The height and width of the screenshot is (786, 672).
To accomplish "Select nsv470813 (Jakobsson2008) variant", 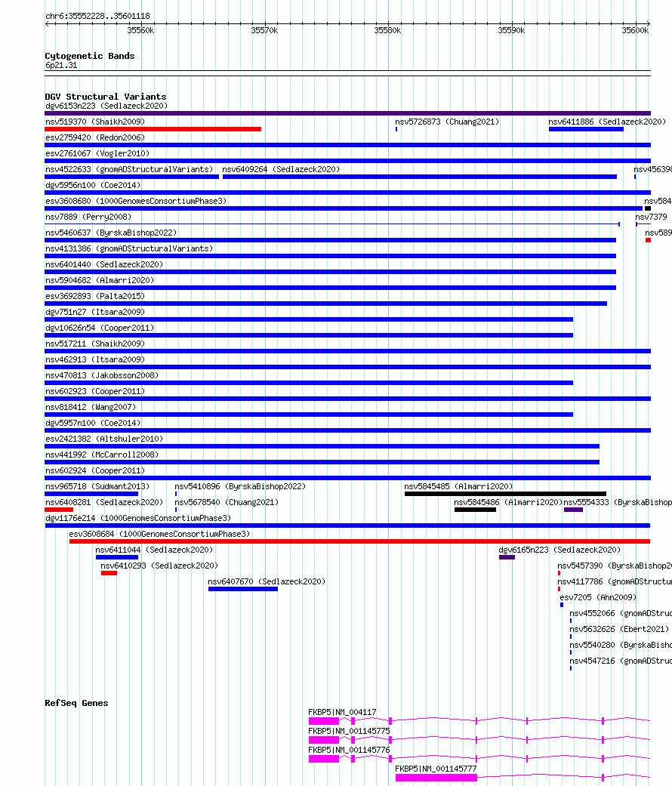I will point(102,375).
